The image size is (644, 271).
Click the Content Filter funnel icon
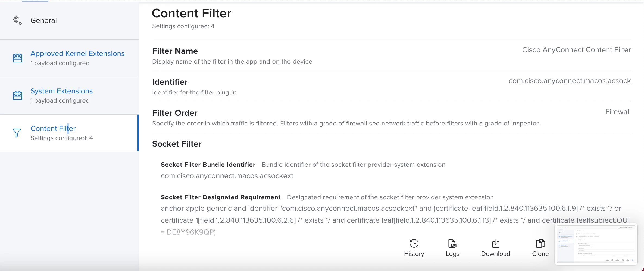point(17,133)
